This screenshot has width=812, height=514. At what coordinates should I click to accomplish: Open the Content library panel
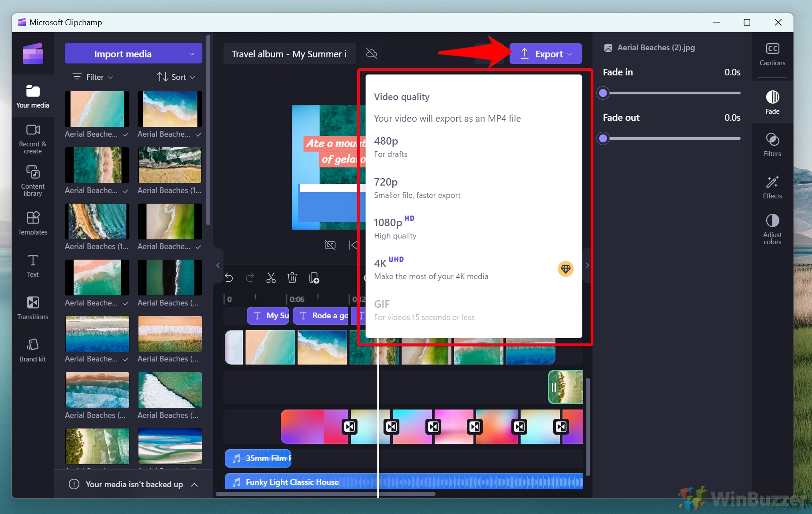click(33, 181)
